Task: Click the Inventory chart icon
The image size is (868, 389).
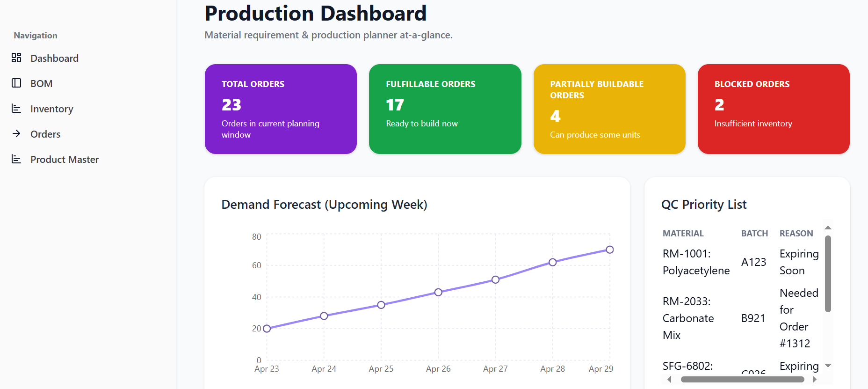Action: (x=16, y=108)
